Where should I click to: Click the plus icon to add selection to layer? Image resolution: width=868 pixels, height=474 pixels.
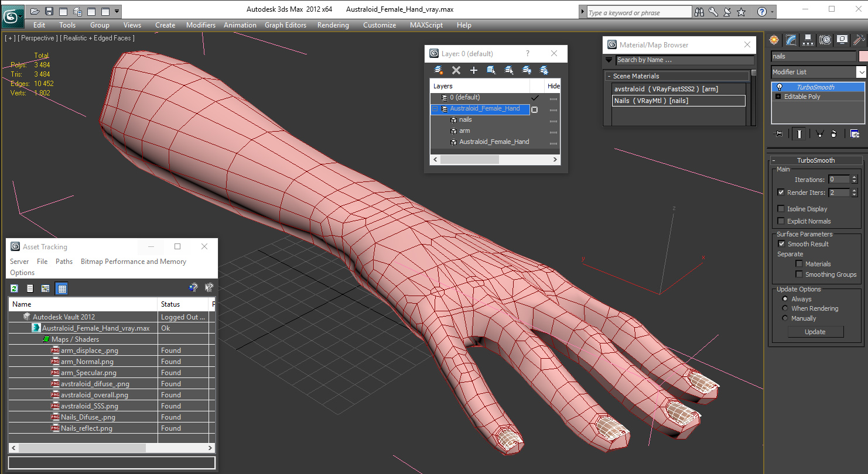pyautogui.click(x=474, y=70)
